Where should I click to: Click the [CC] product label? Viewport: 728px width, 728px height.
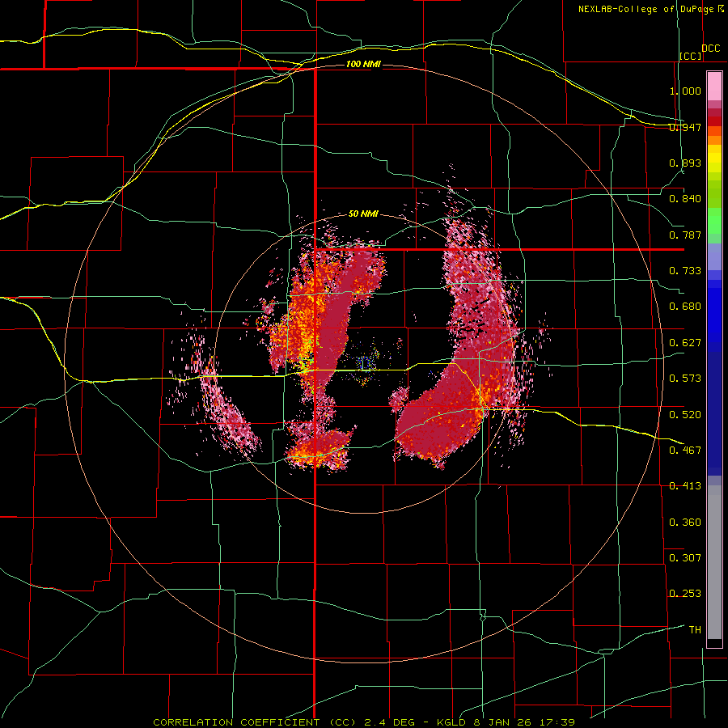pos(691,56)
